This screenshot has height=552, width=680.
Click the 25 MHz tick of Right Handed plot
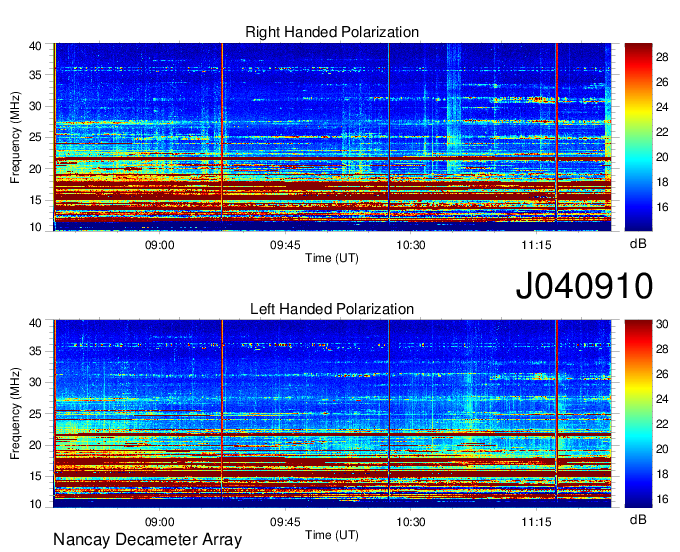coord(35,137)
